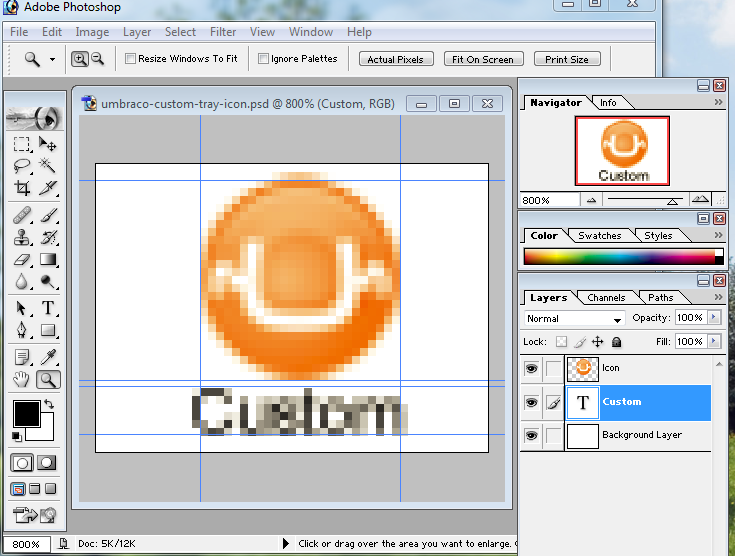This screenshot has height=556, width=735.
Task: Hide the Custom text layer visibility
Action: [531, 402]
